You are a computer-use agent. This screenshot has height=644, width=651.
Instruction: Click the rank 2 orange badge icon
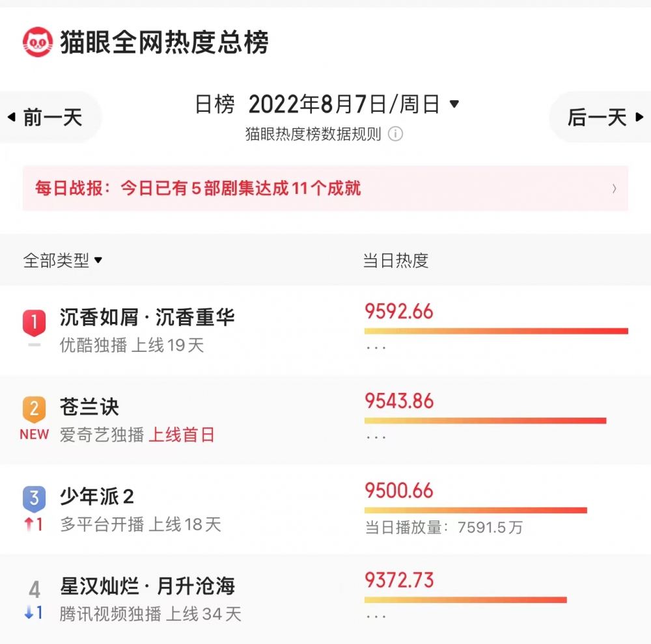(x=35, y=410)
